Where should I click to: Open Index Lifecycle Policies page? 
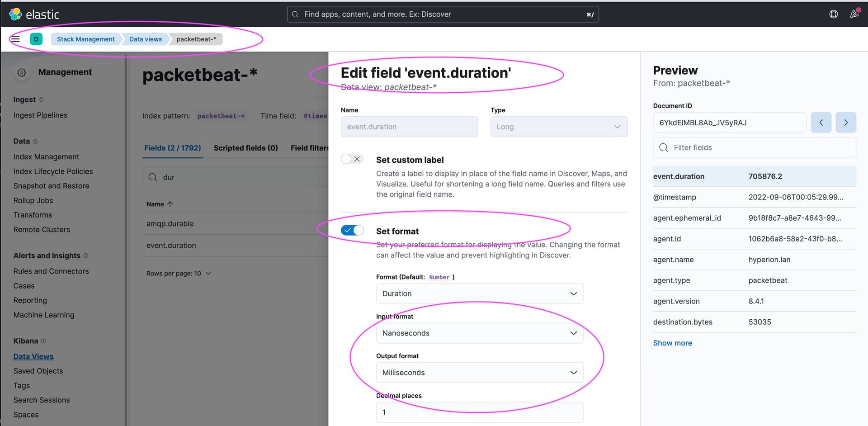pyautogui.click(x=53, y=171)
